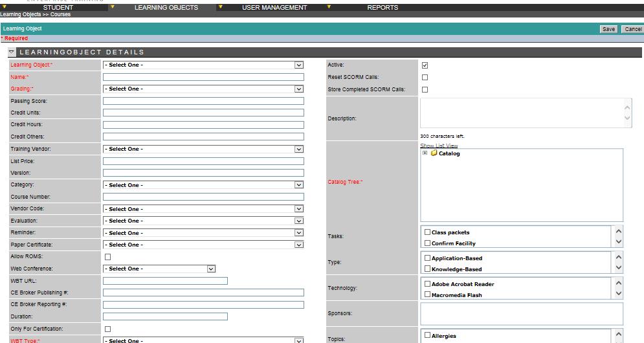The width and height of the screenshot is (644, 343).
Task: Click the Show List View link
Action: click(x=439, y=146)
